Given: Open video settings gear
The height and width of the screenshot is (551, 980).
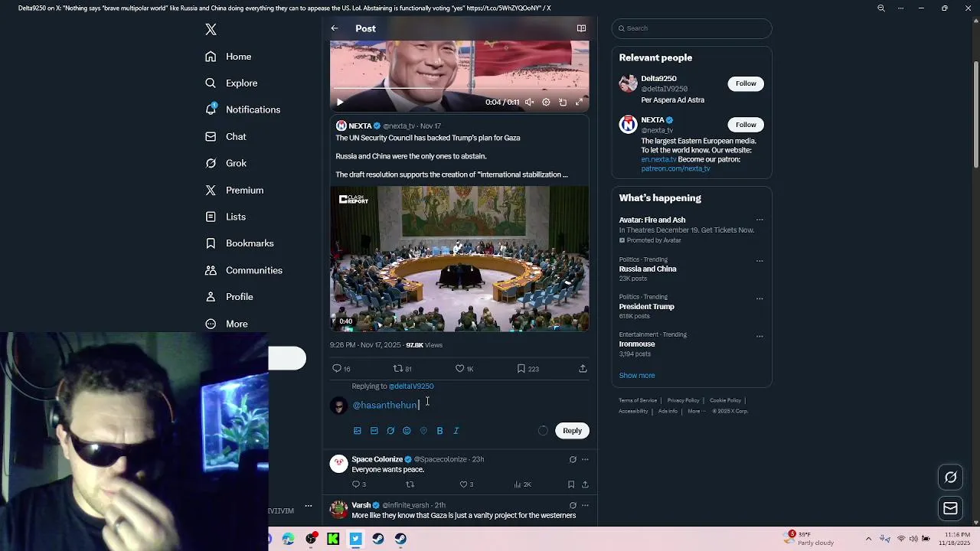Looking at the screenshot, I should tap(546, 102).
